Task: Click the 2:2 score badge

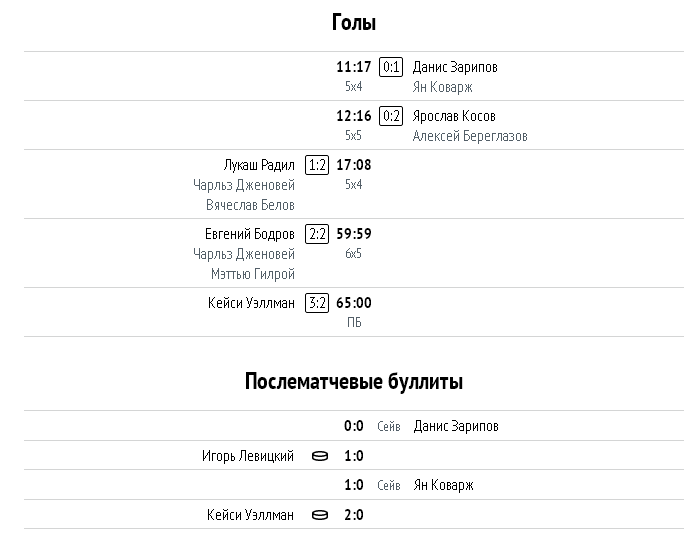Action: tap(317, 234)
